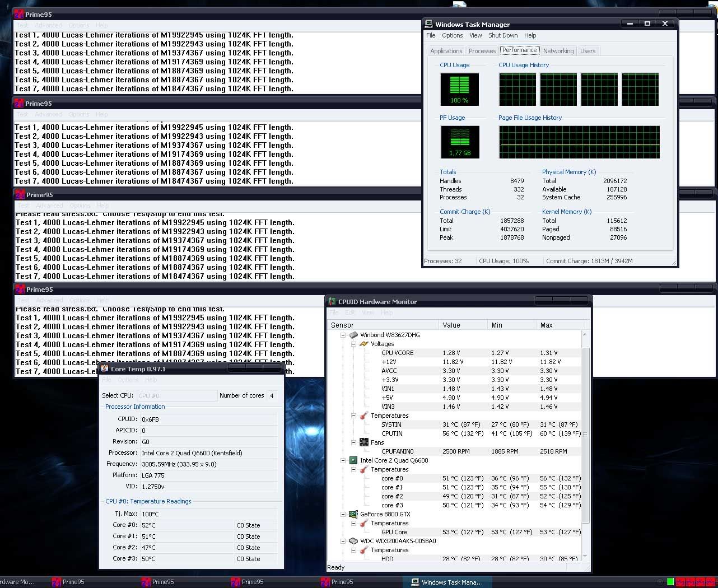
Task: Select the Performance tab
Action: click(x=520, y=50)
